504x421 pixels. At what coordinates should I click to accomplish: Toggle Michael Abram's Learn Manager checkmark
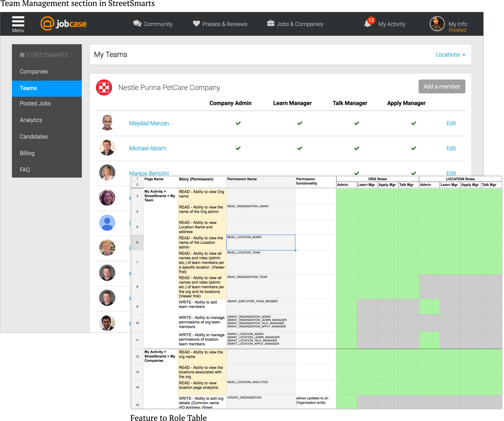click(x=300, y=148)
